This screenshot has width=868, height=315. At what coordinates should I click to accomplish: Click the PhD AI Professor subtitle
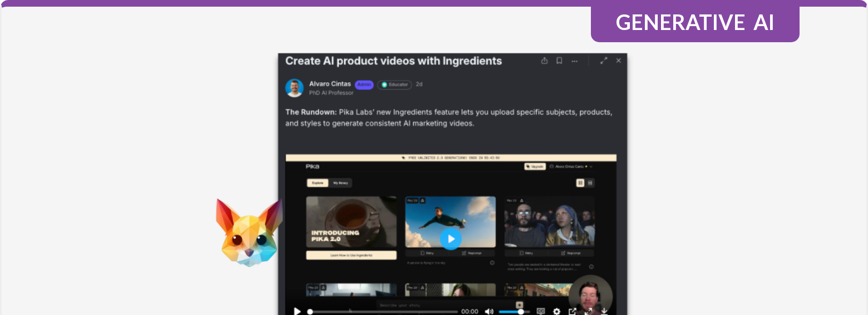(331, 93)
